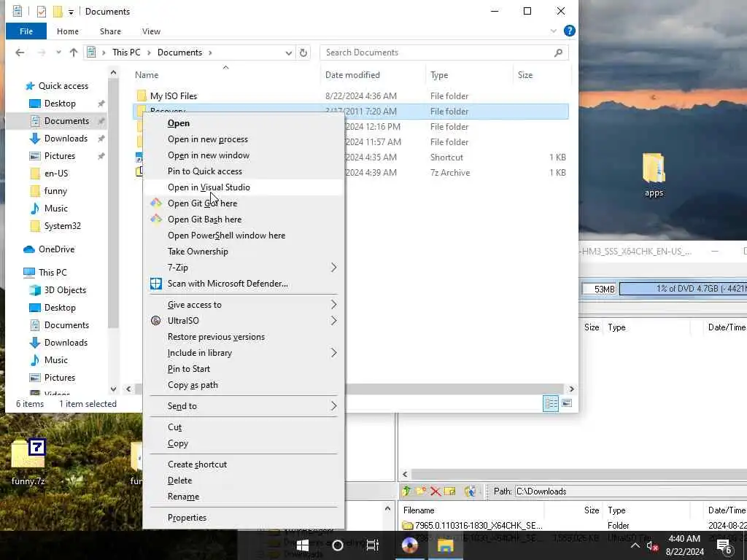Click the muted volume tray icon
This screenshot has width=747, height=560.
click(652, 546)
